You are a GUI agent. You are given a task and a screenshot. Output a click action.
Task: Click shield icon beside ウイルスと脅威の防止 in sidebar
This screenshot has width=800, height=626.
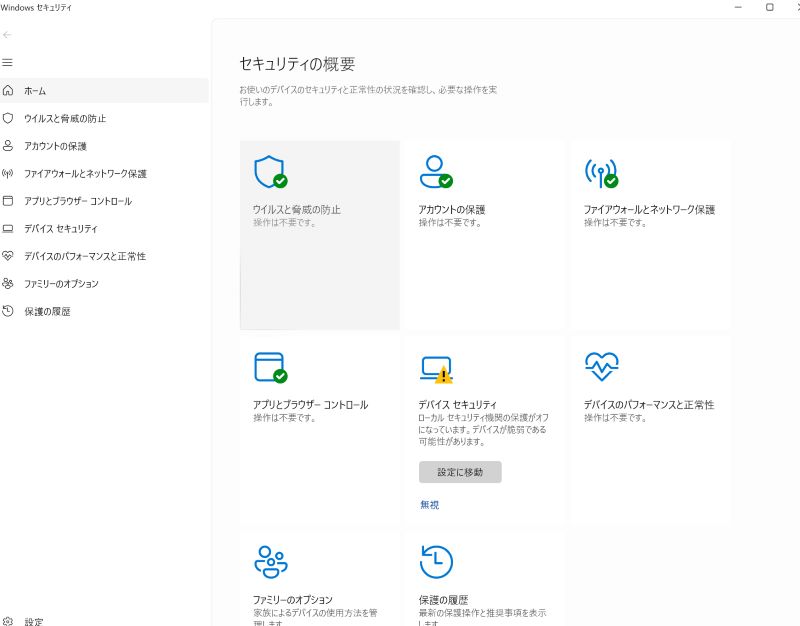[8, 118]
